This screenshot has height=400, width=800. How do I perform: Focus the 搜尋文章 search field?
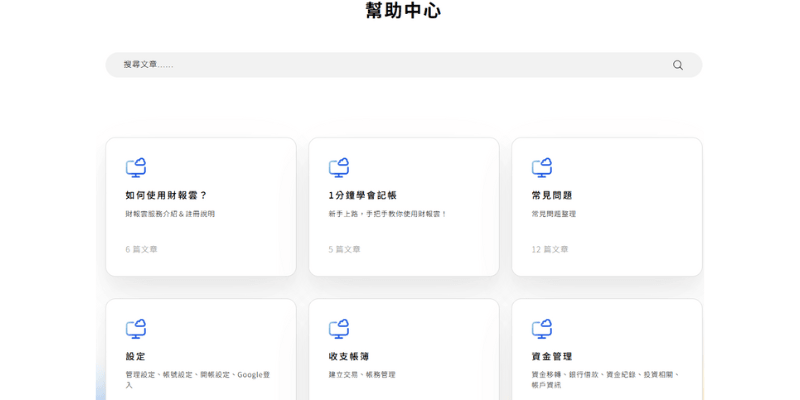click(x=390, y=65)
